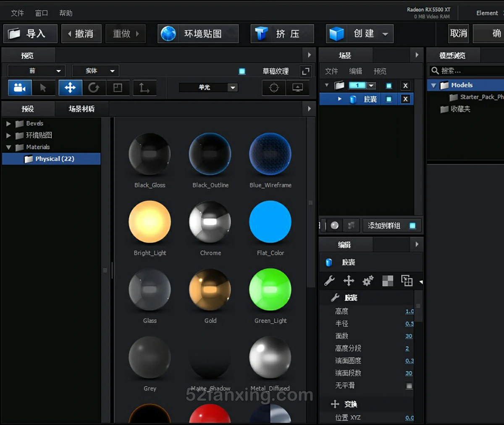Click the 撤消 undo button
504x425 pixels.
[81, 34]
